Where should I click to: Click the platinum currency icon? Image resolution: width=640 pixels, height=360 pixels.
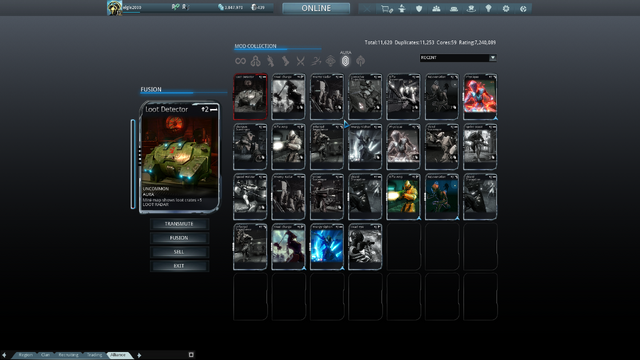253,7
